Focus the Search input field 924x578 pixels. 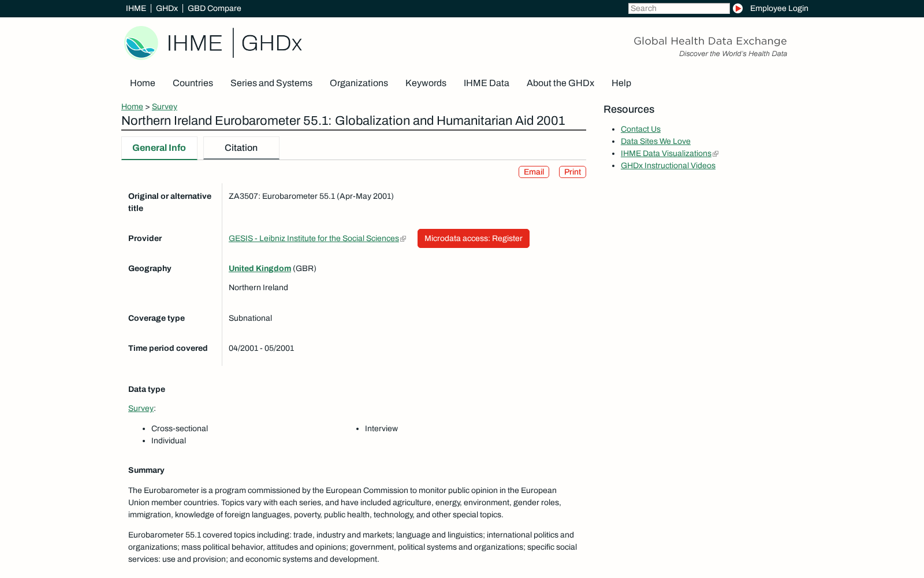[679, 8]
